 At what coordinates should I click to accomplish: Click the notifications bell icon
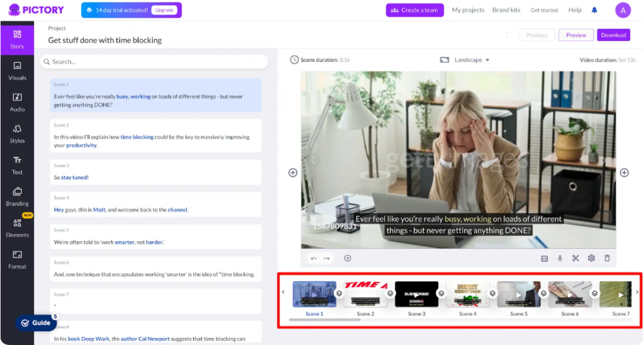[x=594, y=10]
